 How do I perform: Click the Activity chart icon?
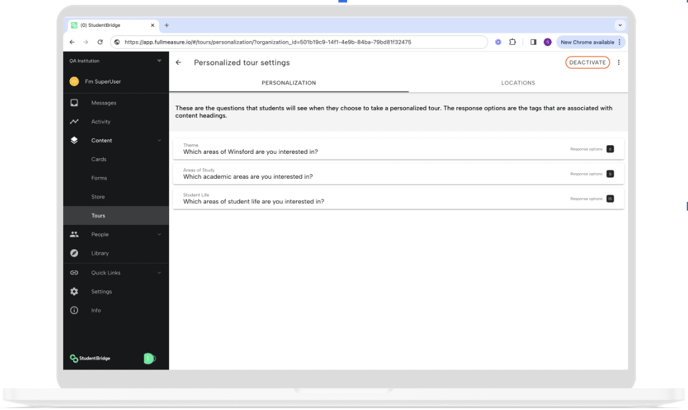click(74, 122)
